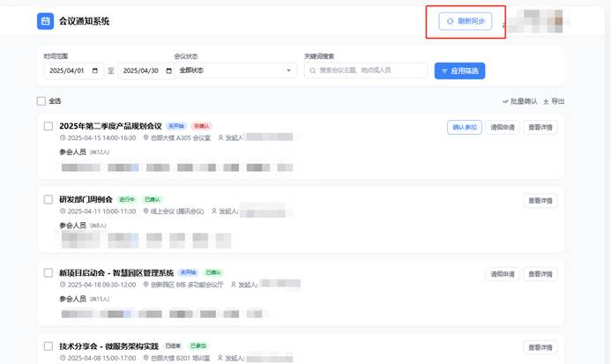
Task: Click the text 线上会议 (腾讯会议)
Action: pos(177,212)
